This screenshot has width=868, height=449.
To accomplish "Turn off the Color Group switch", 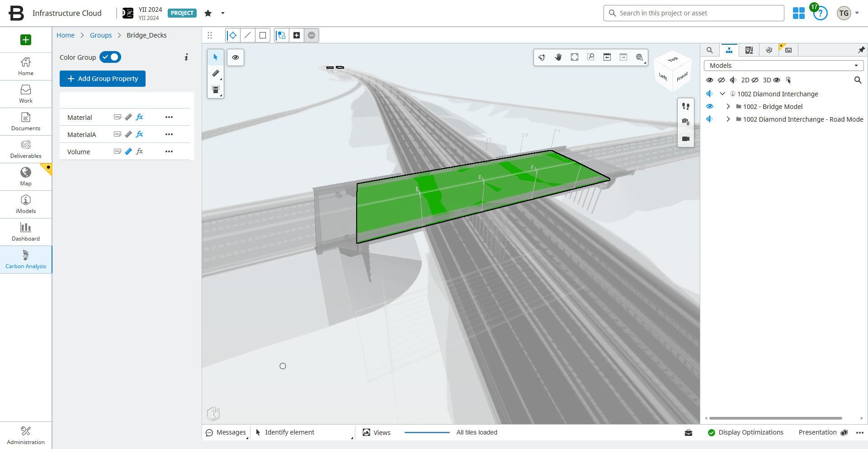I will click(x=110, y=57).
